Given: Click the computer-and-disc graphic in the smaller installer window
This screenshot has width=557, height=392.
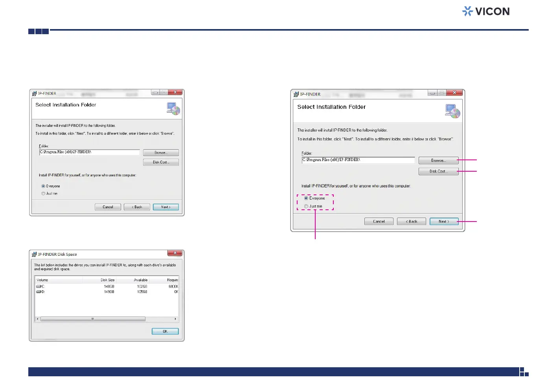Looking at the screenshot, I should click(x=173, y=108).
